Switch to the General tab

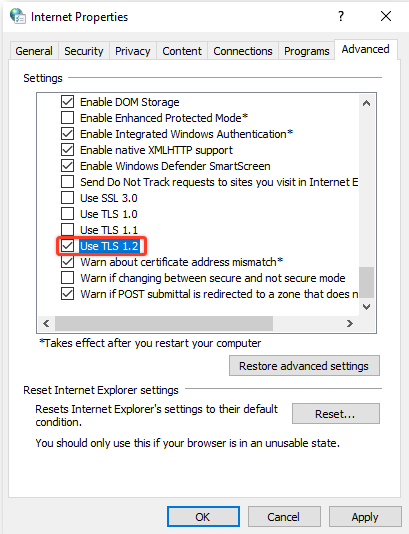[x=34, y=51]
